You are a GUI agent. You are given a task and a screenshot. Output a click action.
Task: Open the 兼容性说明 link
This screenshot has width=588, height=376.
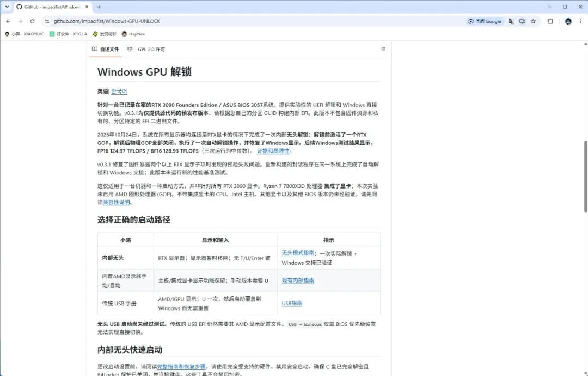(x=117, y=202)
